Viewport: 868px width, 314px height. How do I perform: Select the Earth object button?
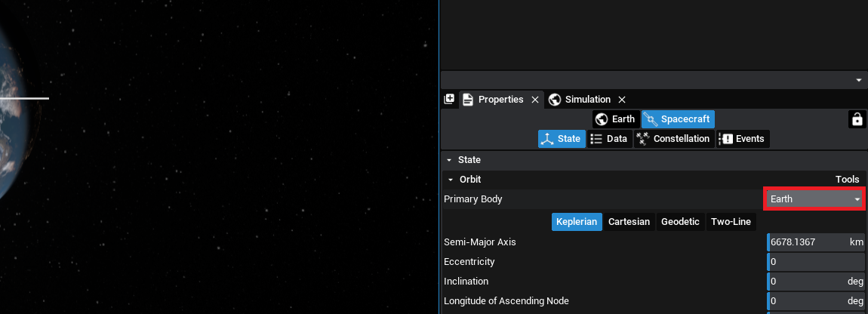click(x=615, y=119)
